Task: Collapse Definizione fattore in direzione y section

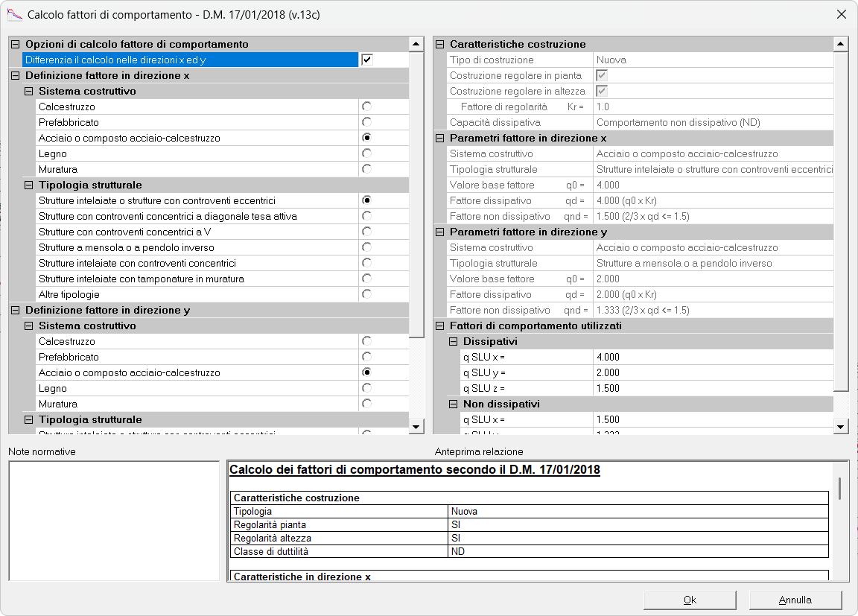Action: (16, 310)
